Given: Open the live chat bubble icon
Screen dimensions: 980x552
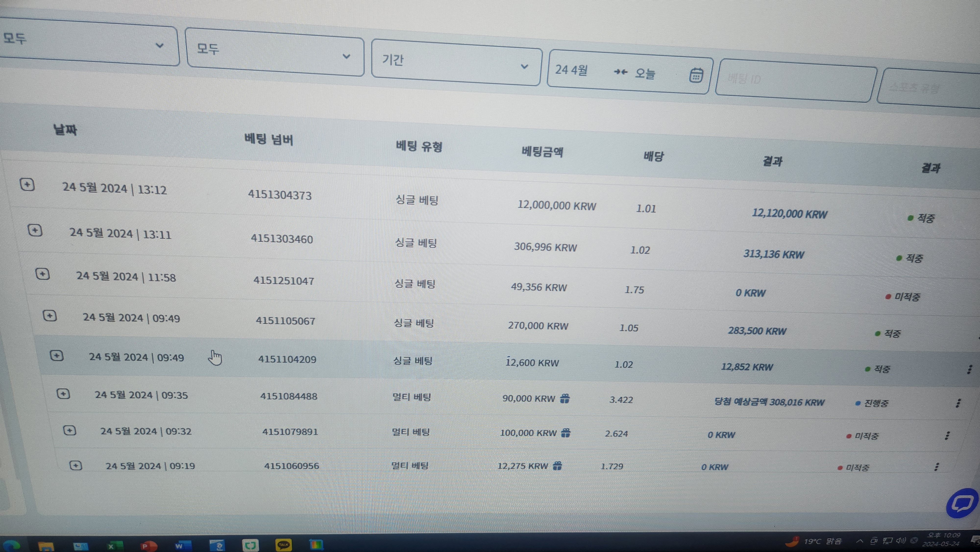Looking at the screenshot, I should point(962,503).
